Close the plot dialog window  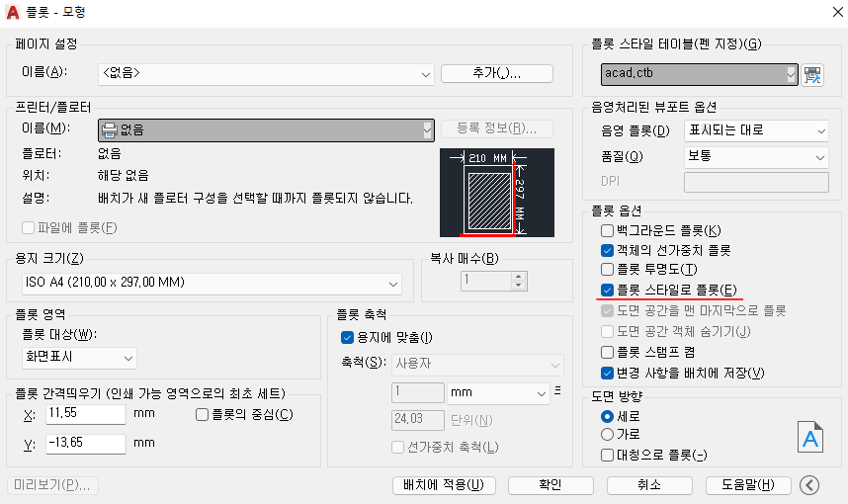click(x=837, y=12)
